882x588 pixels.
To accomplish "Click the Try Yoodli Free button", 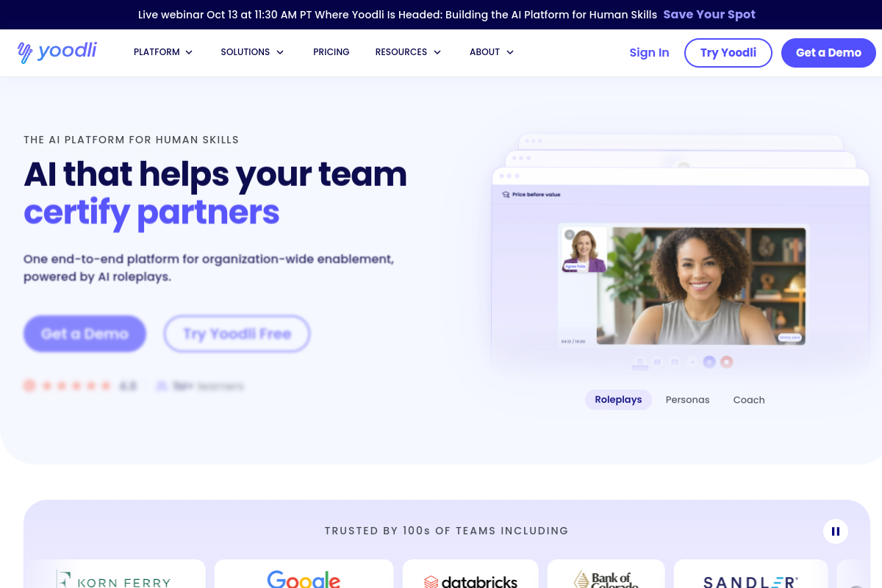I will tap(237, 334).
